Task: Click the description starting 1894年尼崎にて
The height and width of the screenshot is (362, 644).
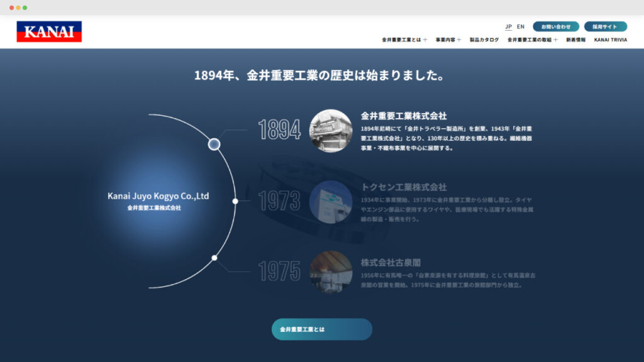Action: pyautogui.click(x=447, y=138)
